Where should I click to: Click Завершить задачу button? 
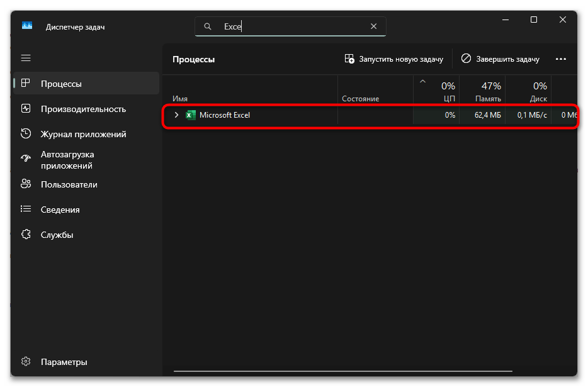coord(500,59)
